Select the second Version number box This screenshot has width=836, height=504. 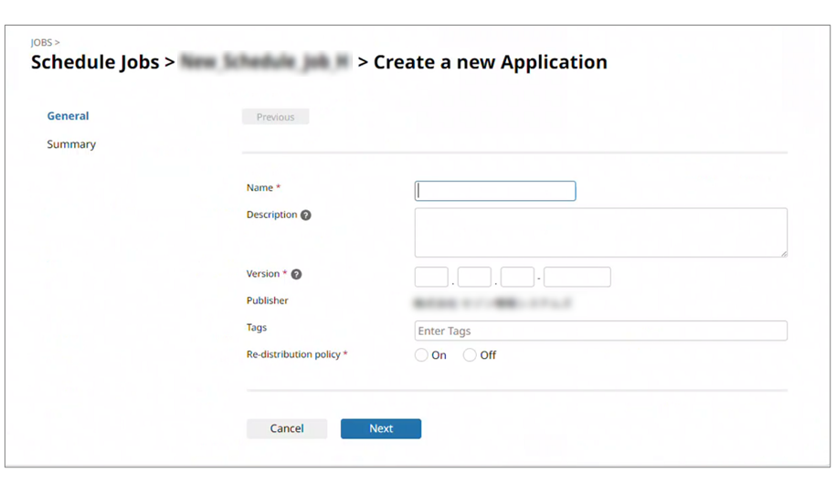(474, 277)
